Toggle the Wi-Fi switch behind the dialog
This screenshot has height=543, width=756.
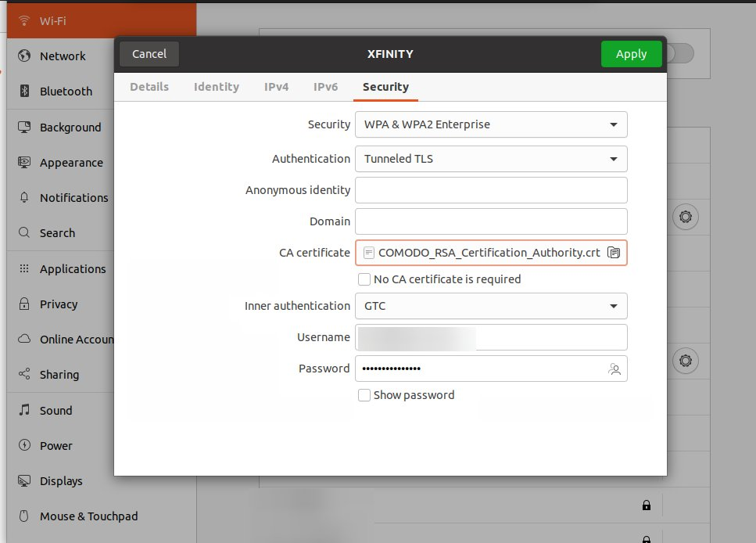pyautogui.click(x=680, y=53)
